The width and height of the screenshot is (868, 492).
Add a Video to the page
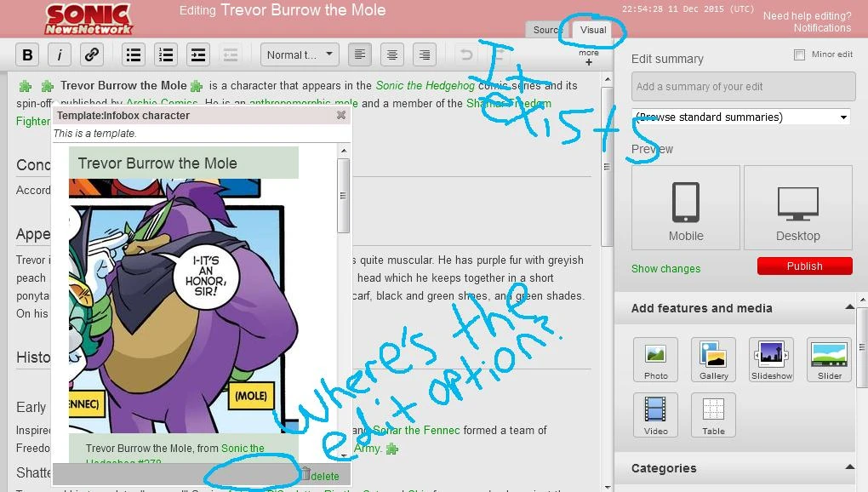tap(655, 415)
